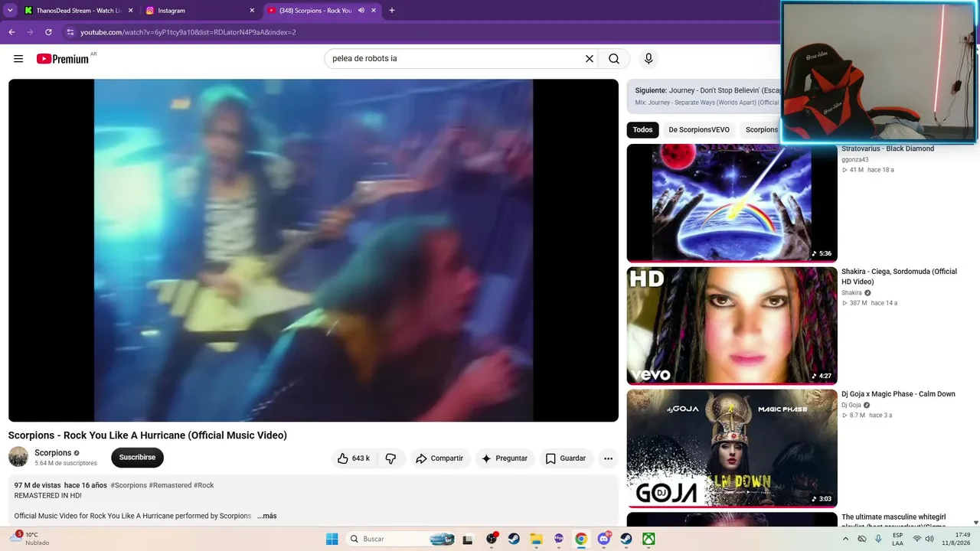Switch to the Instagram tab
Viewport: 980px width, 551px height.
click(201, 11)
